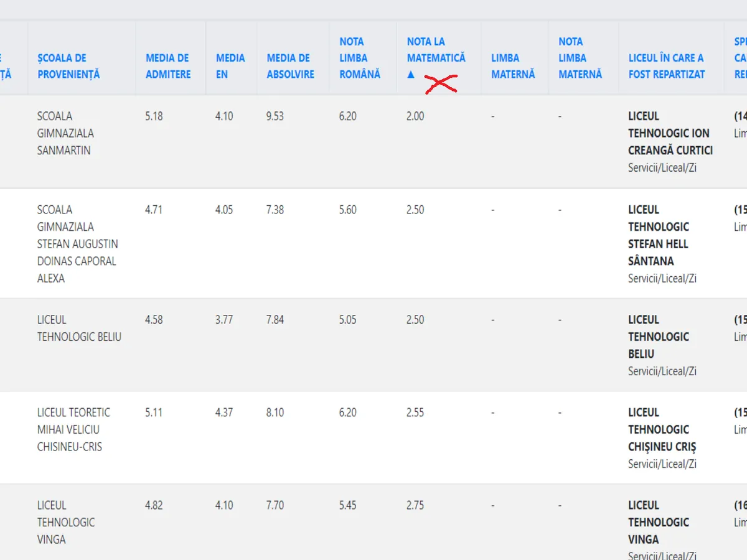Click the 2.00 math grade cell
Viewport: 747px width, 560px height.
[x=415, y=116]
